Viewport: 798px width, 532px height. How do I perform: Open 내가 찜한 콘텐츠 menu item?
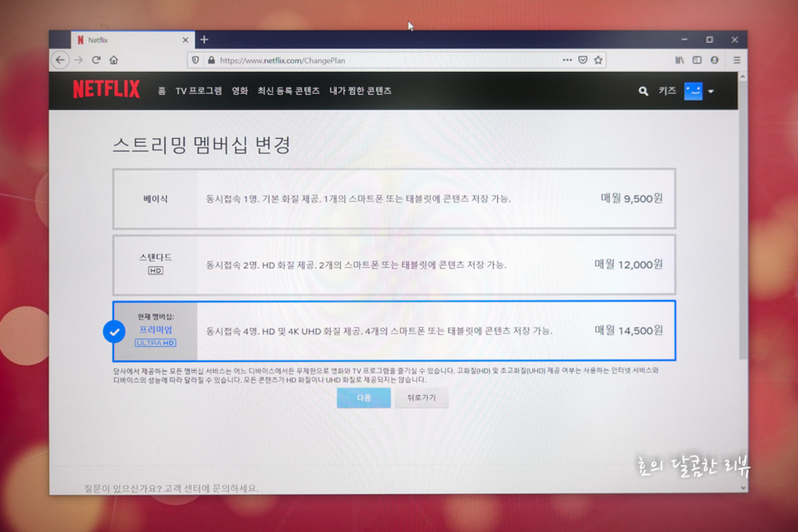[x=360, y=91]
